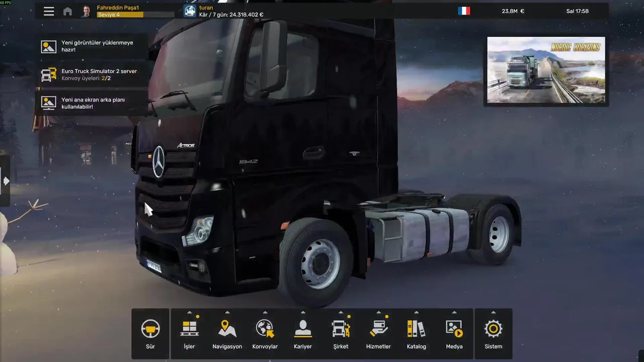Go to the home screen icon

point(67,11)
